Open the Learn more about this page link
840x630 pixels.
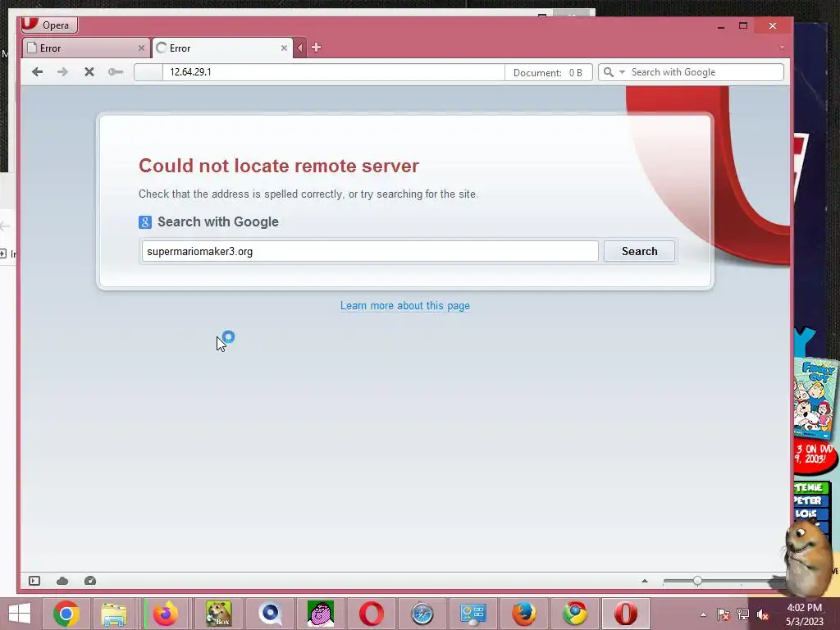coord(405,306)
